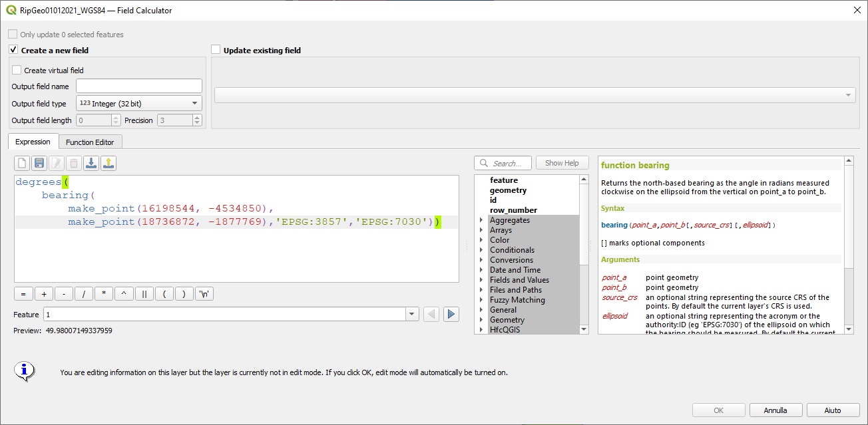Click the save expression floppy disk icon

(39, 163)
